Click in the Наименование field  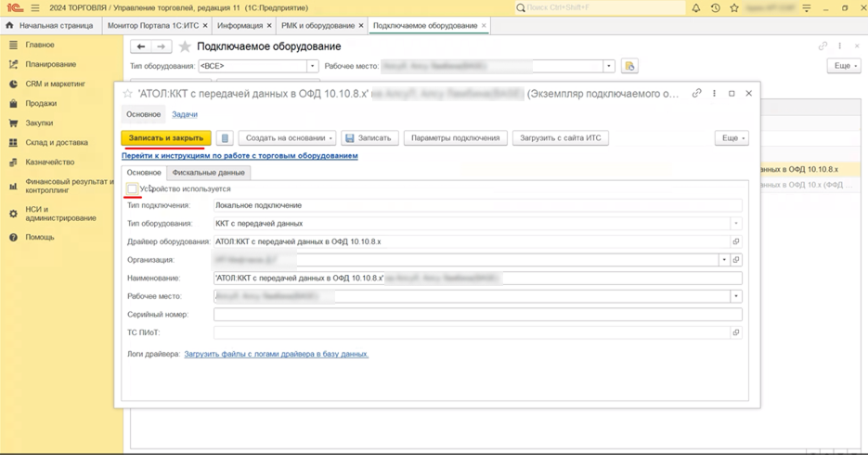478,278
